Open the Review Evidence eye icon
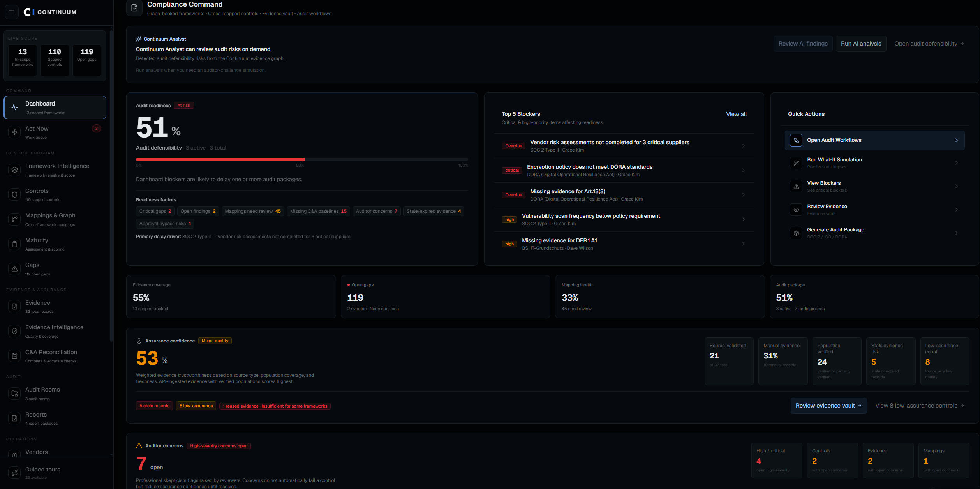 pyautogui.click(x=796, y=210)
